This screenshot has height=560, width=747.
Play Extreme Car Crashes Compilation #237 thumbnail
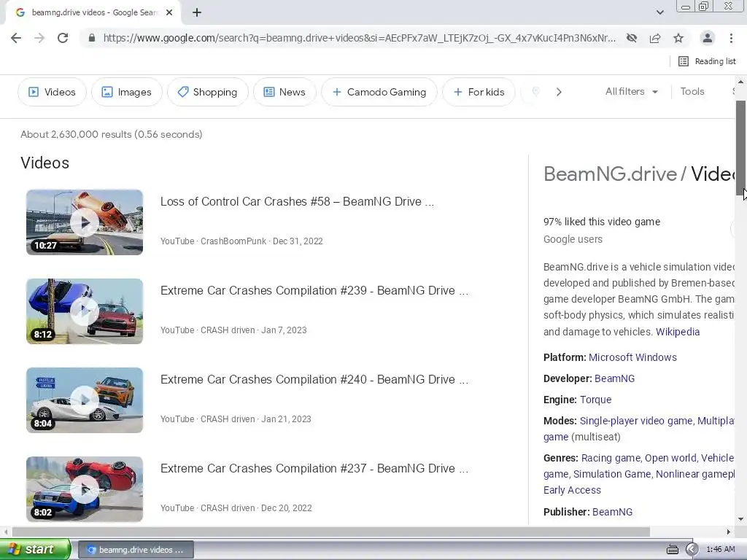(85, 489)
